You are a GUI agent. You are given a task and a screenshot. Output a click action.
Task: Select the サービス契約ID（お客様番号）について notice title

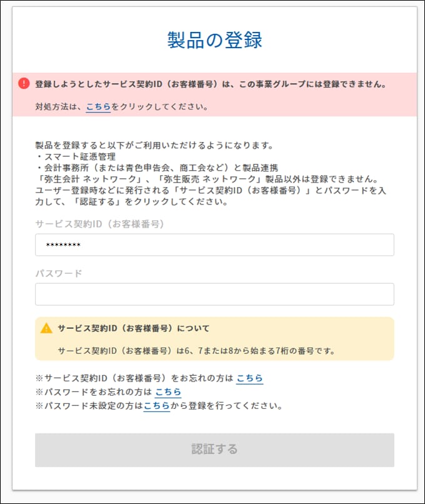click(x=133, y=328)
